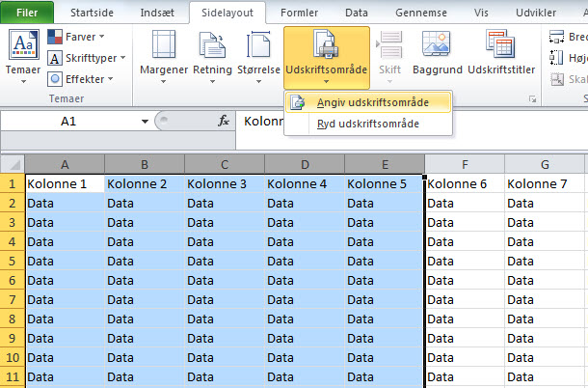588x388 pixels.
Task: Click the Udskriftsområde print area button
Action: click(x=326, y=57)
